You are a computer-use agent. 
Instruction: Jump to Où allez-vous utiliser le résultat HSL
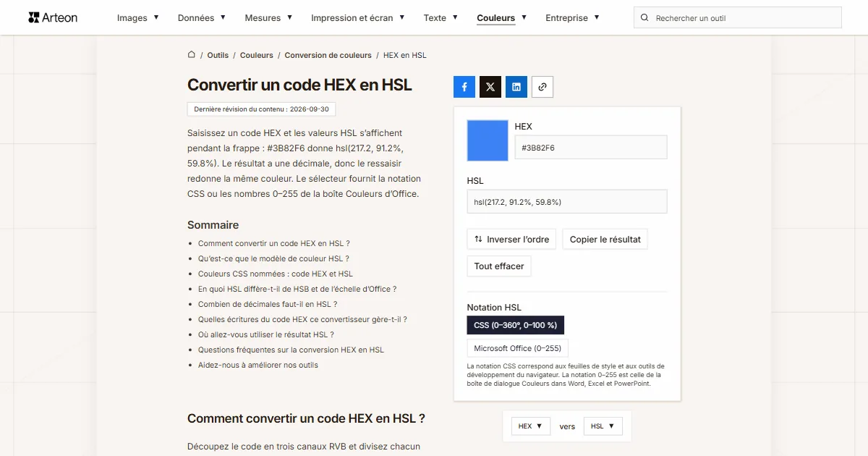(266, 335)
